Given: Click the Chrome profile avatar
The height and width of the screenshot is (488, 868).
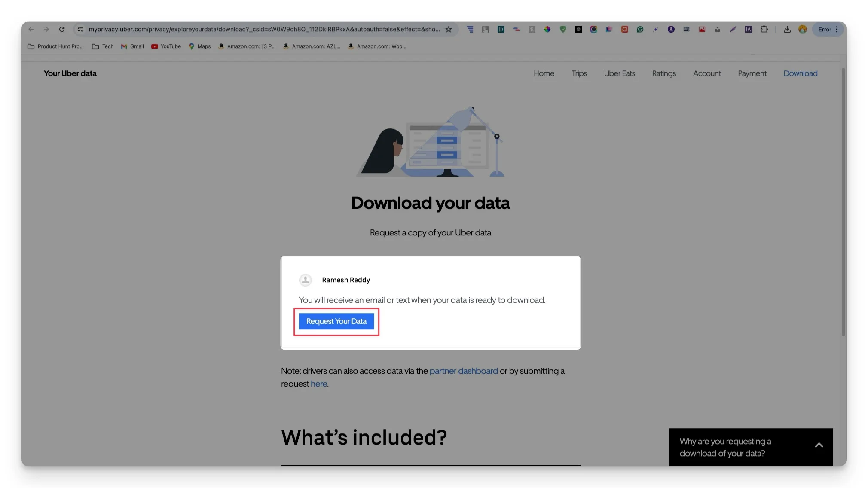Looking at the screenshot, I should pos(803,29).
